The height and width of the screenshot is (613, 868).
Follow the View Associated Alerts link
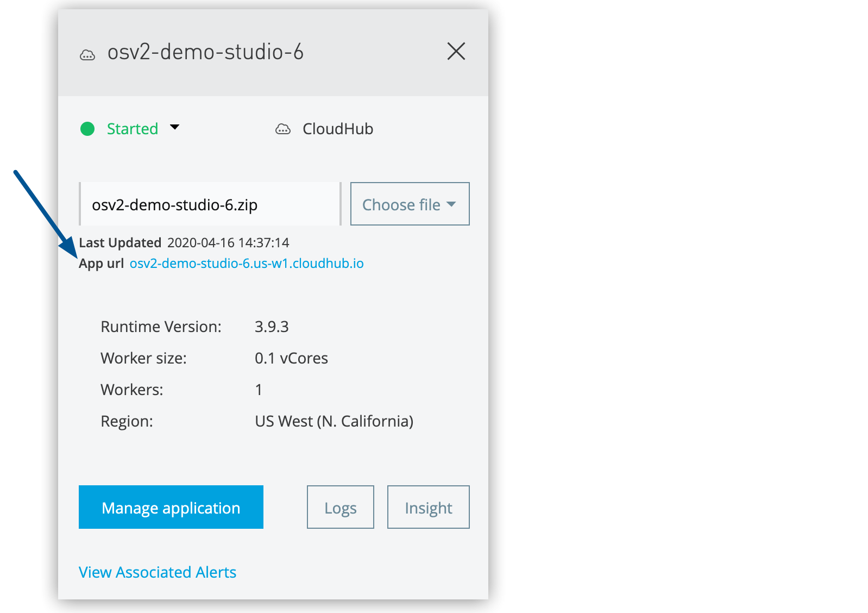pyautogui.click(x=158, y=572)
